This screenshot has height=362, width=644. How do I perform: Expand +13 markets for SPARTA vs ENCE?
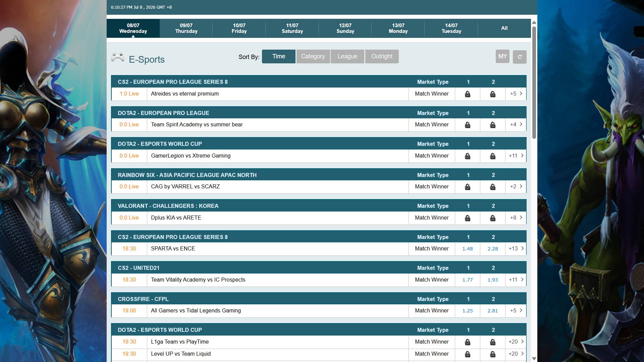pyautogui.click(x=516, y=249)
